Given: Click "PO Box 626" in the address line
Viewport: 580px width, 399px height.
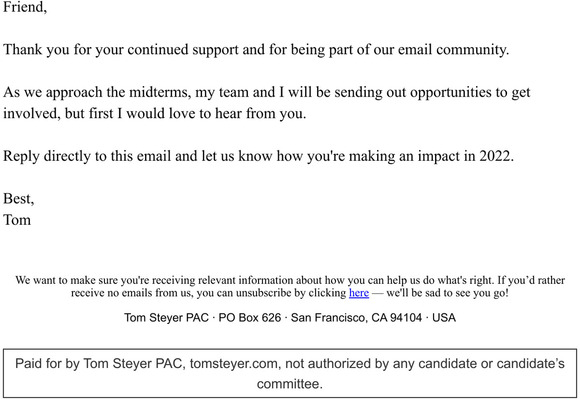Looking at the screenshot, I should (x=250, y=318).
